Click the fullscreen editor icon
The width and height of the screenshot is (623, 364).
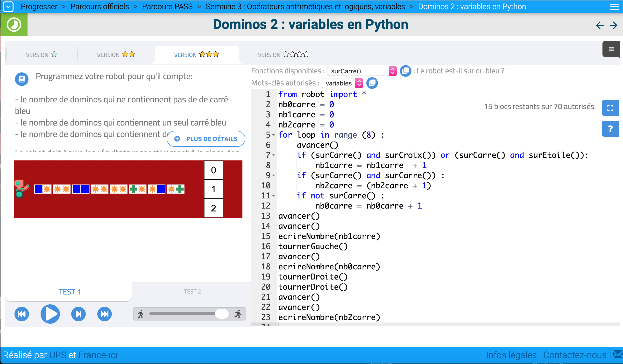(x=610, y=108)
